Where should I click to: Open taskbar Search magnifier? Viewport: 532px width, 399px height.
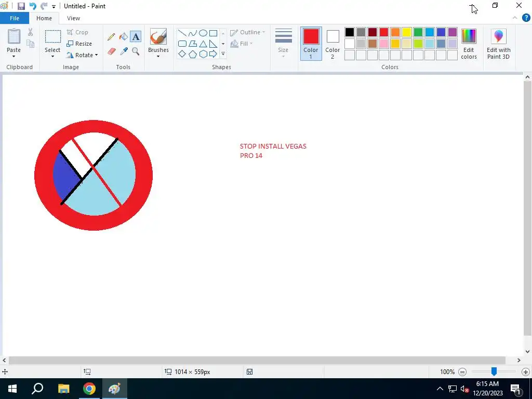(37, 389)
